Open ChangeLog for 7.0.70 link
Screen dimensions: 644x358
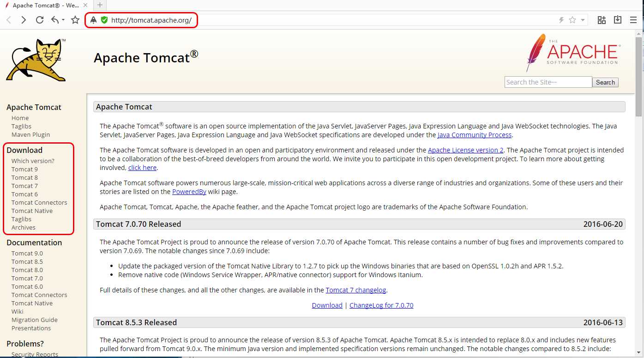point(381,305)
